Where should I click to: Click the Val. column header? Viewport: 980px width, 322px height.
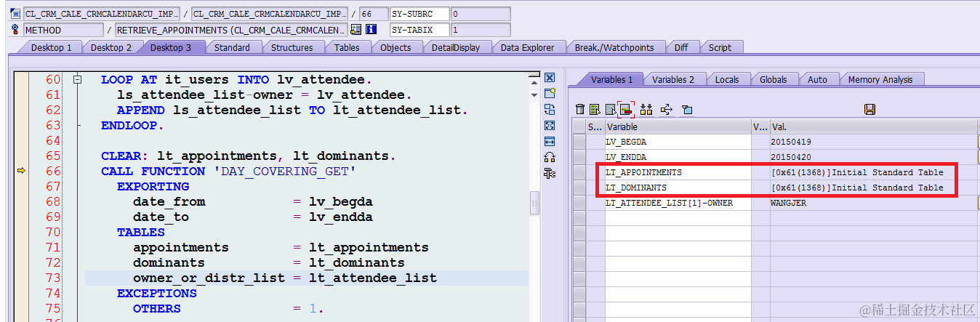point(874,126)
